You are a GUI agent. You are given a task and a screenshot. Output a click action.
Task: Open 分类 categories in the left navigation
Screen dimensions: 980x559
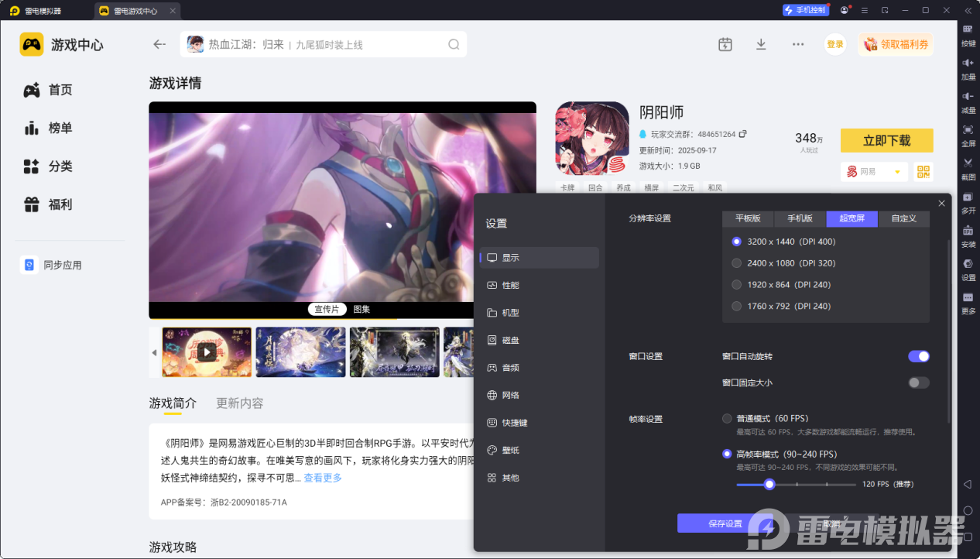(x=48, y=166)
